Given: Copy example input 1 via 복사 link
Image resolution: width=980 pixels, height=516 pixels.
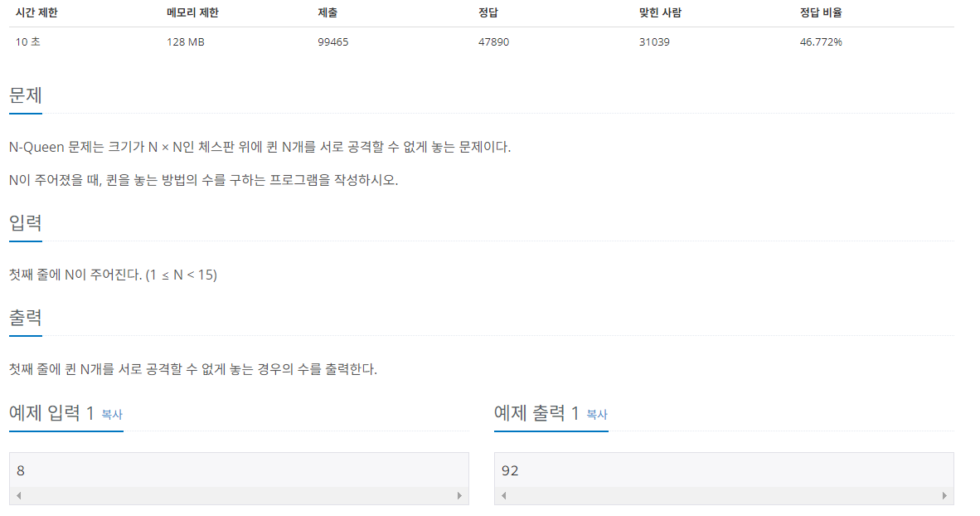Looking at the screenshot, I should click(112, 414).
